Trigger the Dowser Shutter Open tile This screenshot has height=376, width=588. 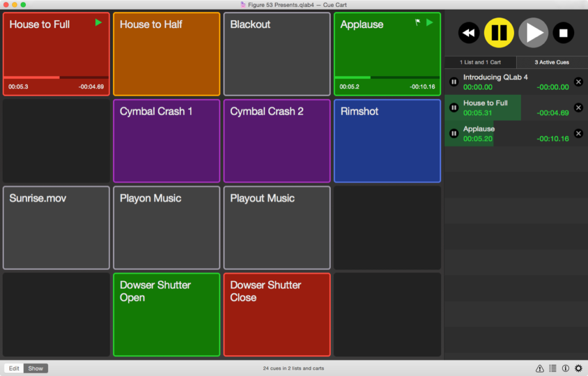click(x=167, y=314)
